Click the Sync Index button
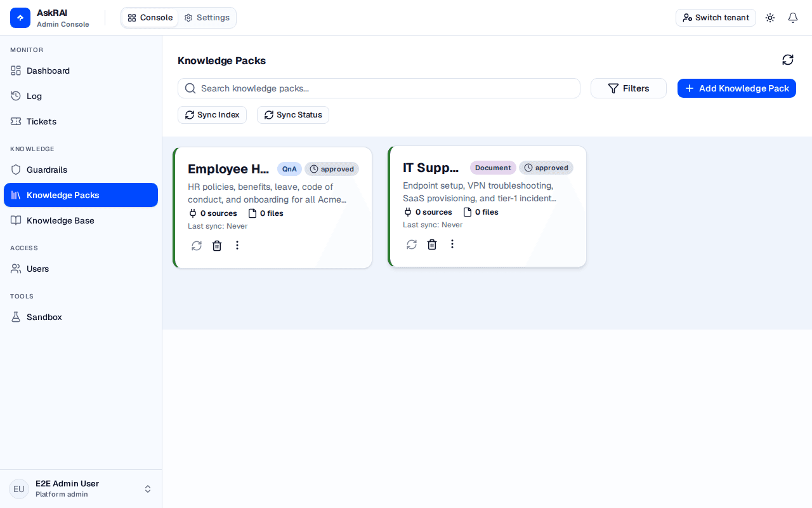The image size is (812, 508). click(212, 115)
